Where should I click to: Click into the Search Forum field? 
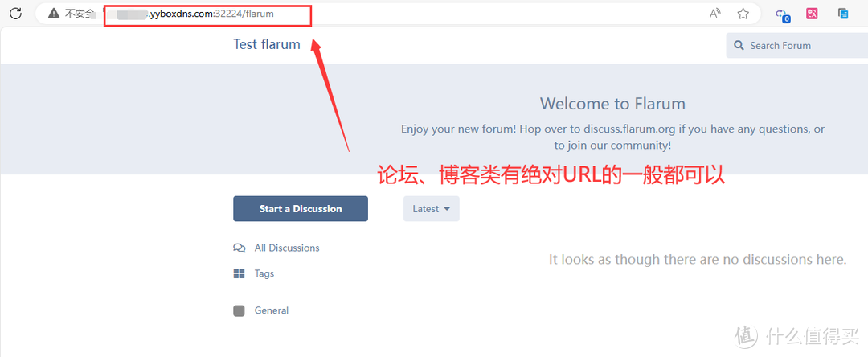click(x=797, y=45)
